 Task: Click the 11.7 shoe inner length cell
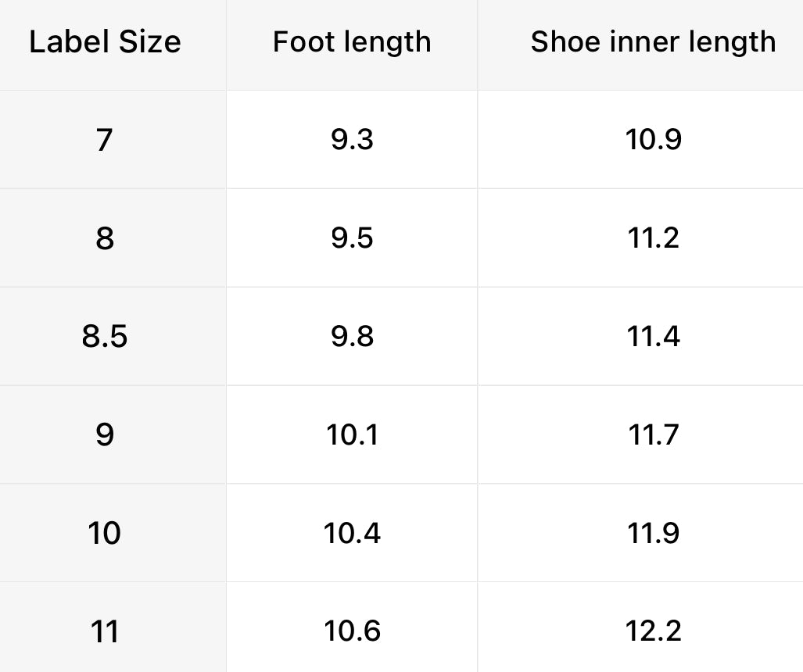point(653,434)
